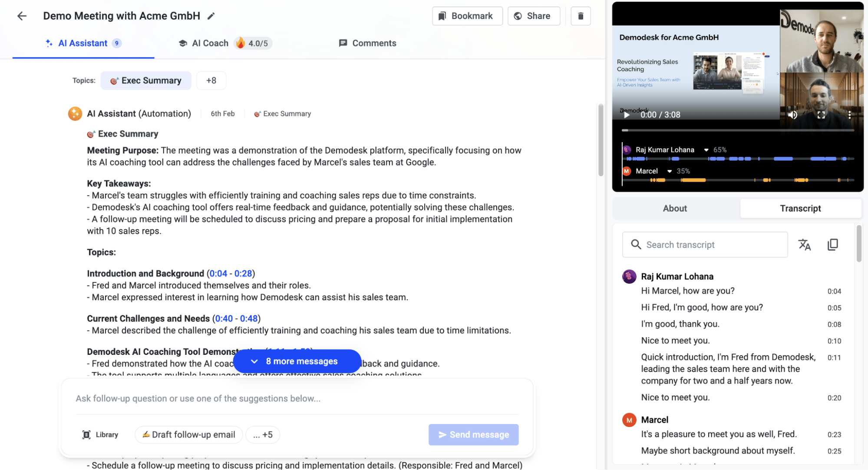868x470 pixels.
Task: Copy the transcript with the copy icon
Action: click(x=832, y=245)
